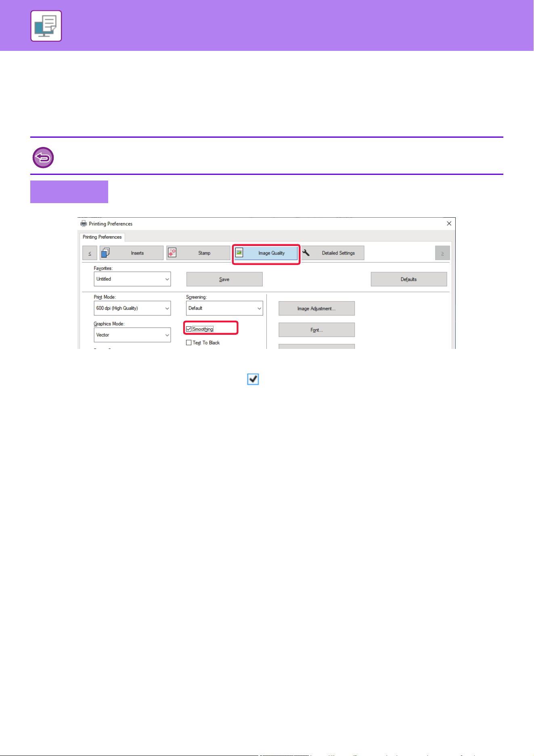Viewport: 534px width, 756px height.
Task: Uncheck the Smoothing checkbox
Action: click(188, 329)
